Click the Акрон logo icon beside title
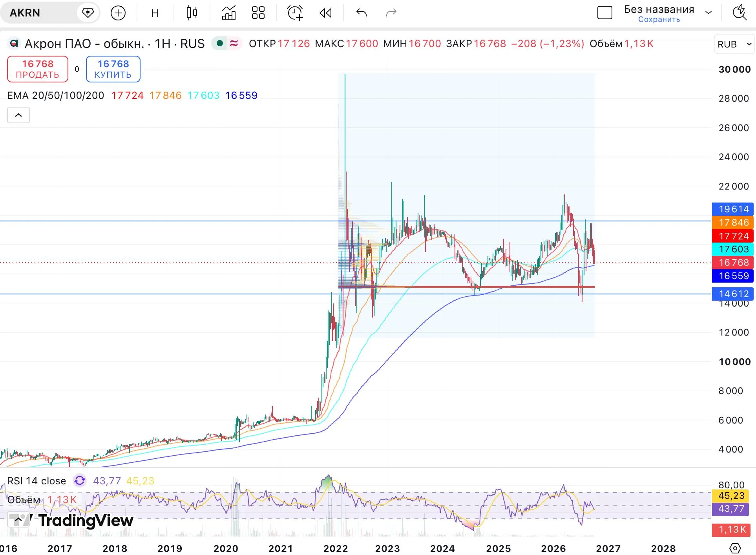 tap(14, 43)
